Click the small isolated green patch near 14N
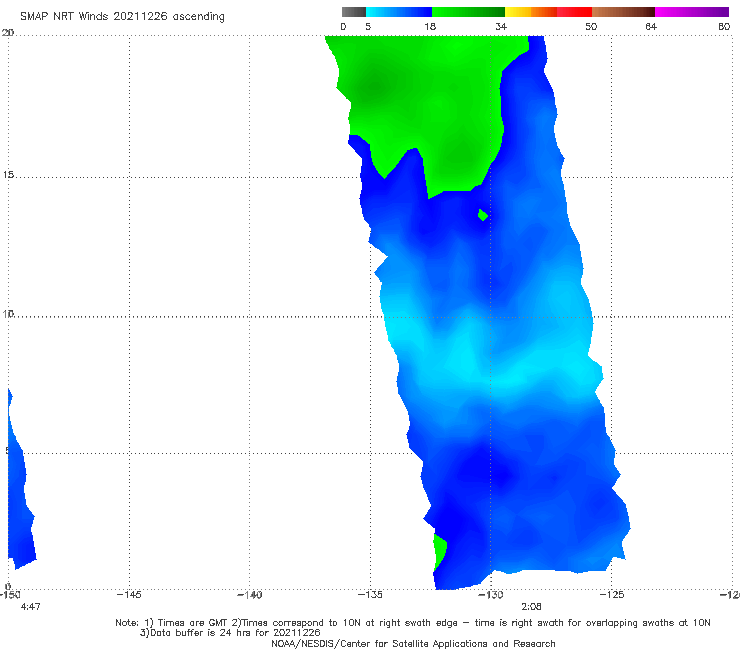 coord(482,215)
